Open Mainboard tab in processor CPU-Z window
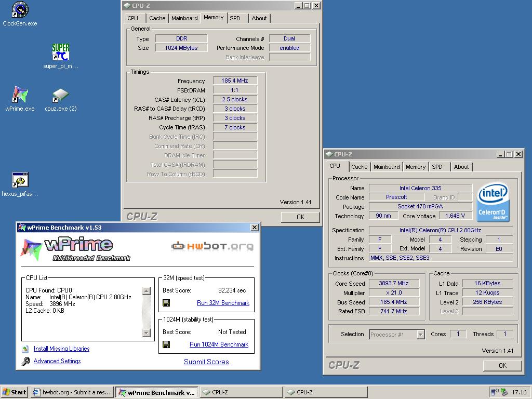This screenshot has height=399, width=532. tap(387, 167)
